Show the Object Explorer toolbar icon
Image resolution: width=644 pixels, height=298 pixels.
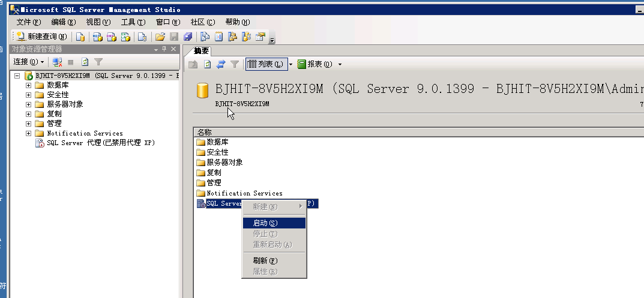232,37
